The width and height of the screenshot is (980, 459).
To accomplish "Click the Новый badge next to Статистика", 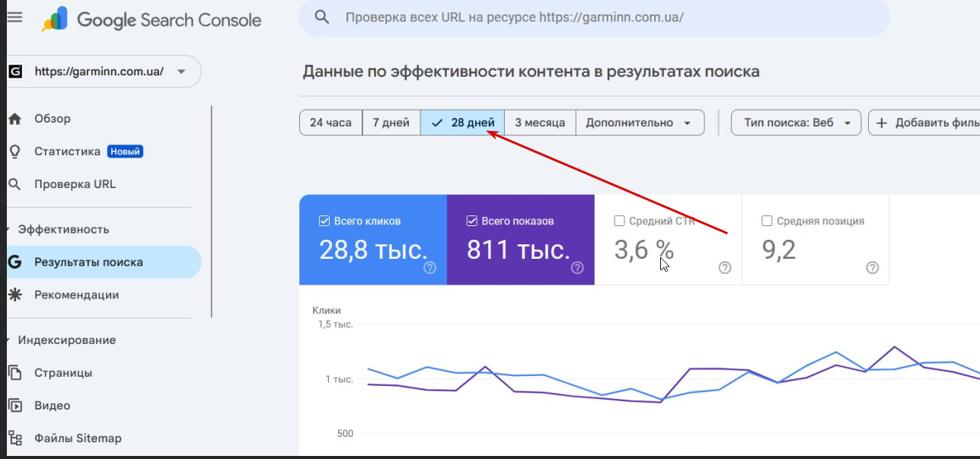I will pos(125,151).
